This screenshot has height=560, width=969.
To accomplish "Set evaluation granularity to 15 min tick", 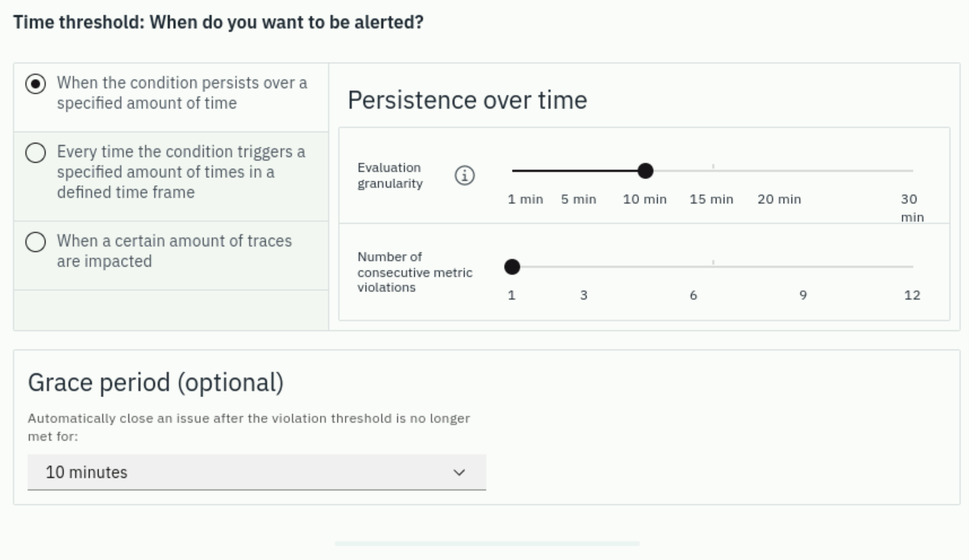I will pos(711,199).
